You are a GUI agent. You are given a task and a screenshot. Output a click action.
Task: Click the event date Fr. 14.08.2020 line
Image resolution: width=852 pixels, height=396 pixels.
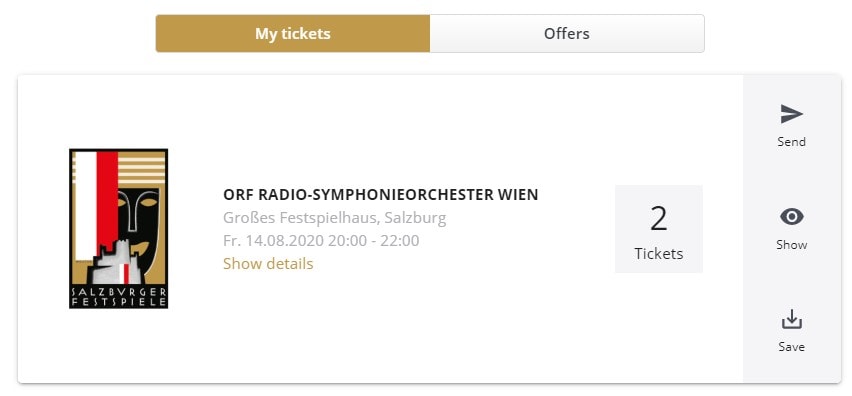[x=321, y=241]
